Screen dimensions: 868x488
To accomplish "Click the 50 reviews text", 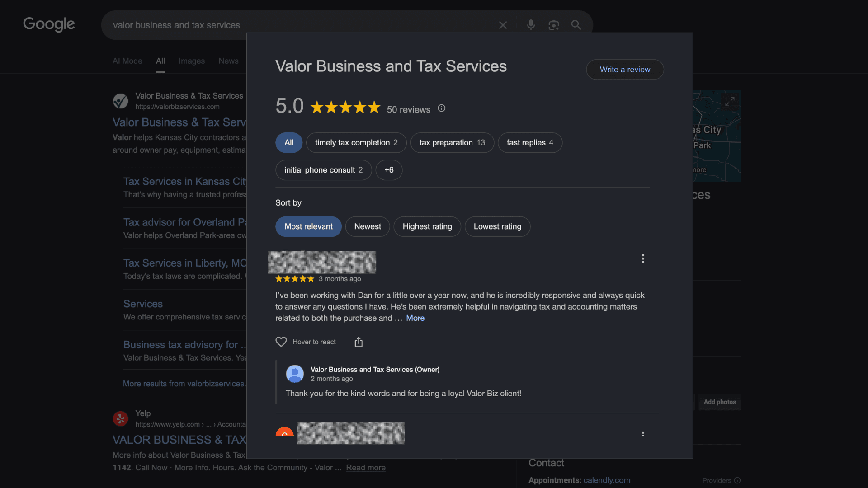I will (x=408, y=110).
